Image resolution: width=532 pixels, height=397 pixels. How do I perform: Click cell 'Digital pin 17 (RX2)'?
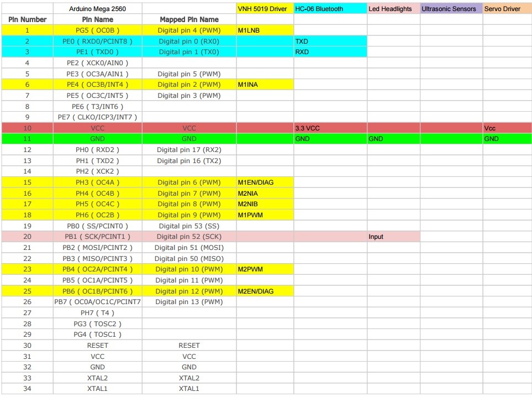click(189, 150)
